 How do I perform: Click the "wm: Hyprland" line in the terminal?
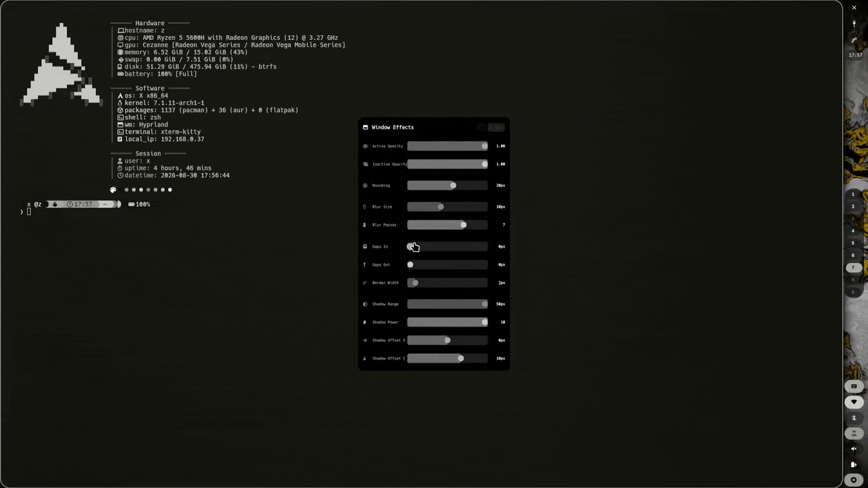click(x=142, y=125)
